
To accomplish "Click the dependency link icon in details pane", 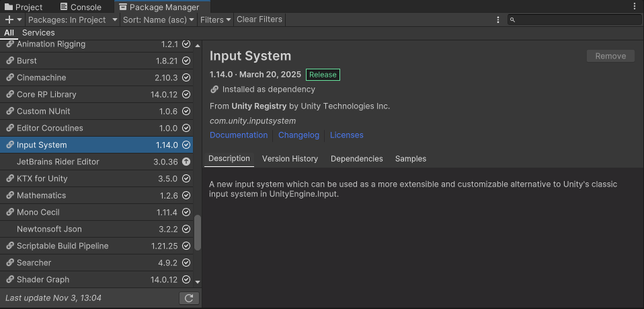I will (x=214, y=90).
